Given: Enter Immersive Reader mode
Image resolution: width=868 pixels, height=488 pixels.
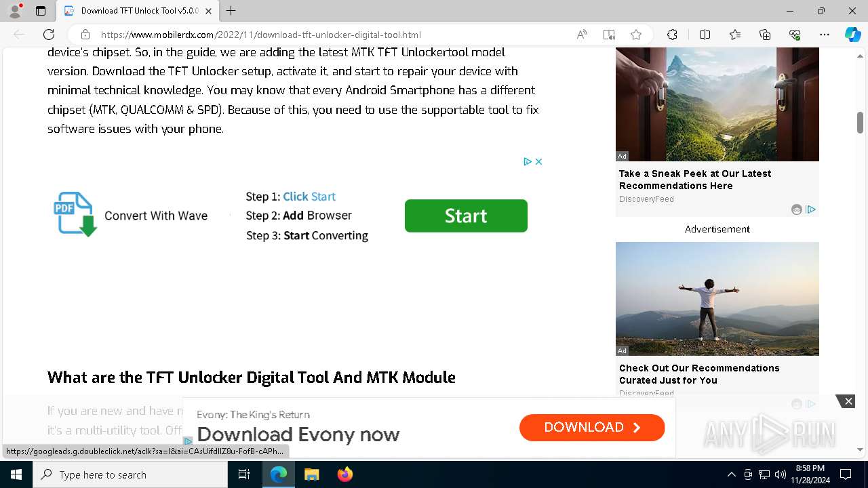Looking at the screenshot, I should (x=609, y=35).
